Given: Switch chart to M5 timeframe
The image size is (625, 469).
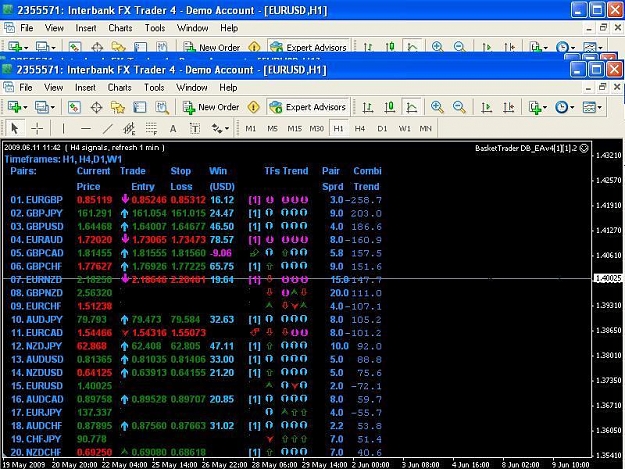Looking at the screenshot, I should [272, 129].
